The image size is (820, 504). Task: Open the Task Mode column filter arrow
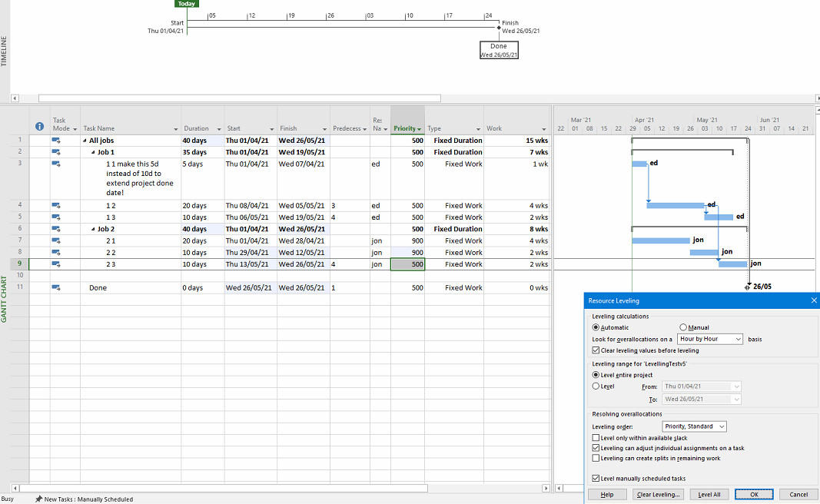pyautogui.click(x=75, y=129)
